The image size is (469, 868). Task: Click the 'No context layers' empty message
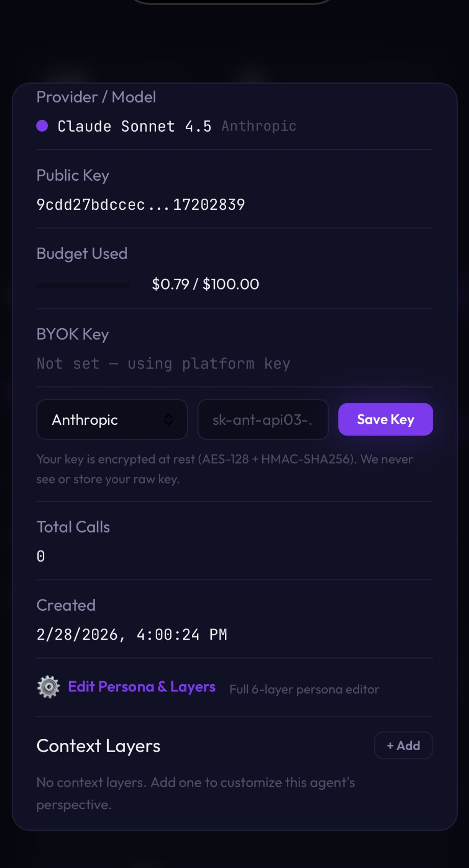[195, 793]
